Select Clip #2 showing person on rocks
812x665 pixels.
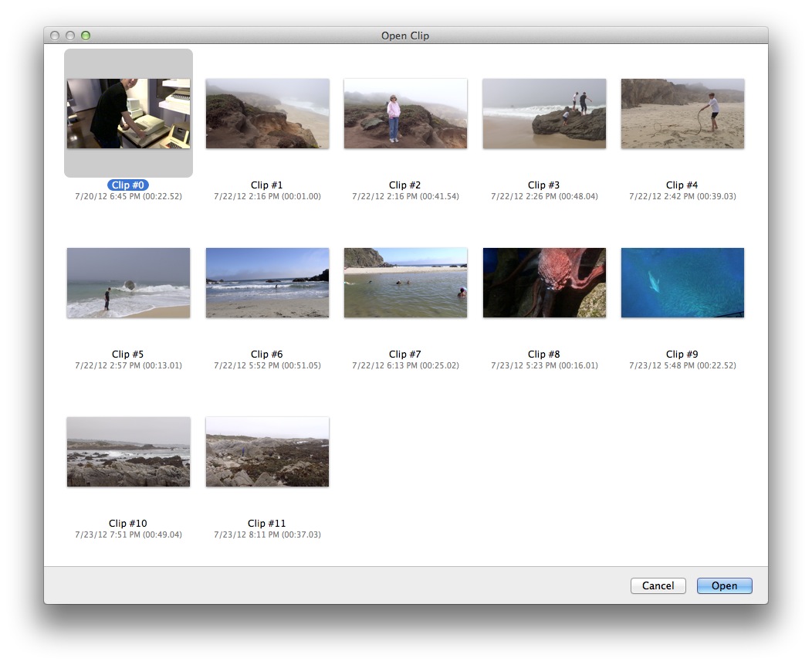click(x=405, y=113)
